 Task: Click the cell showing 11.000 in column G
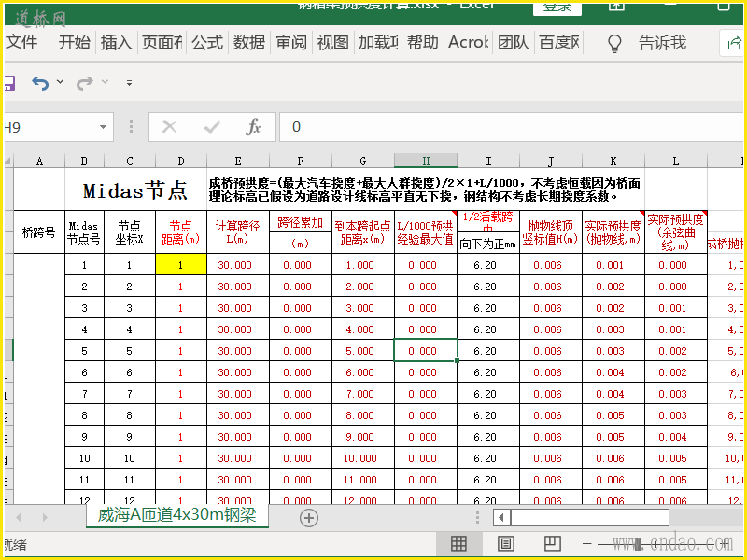362,480
